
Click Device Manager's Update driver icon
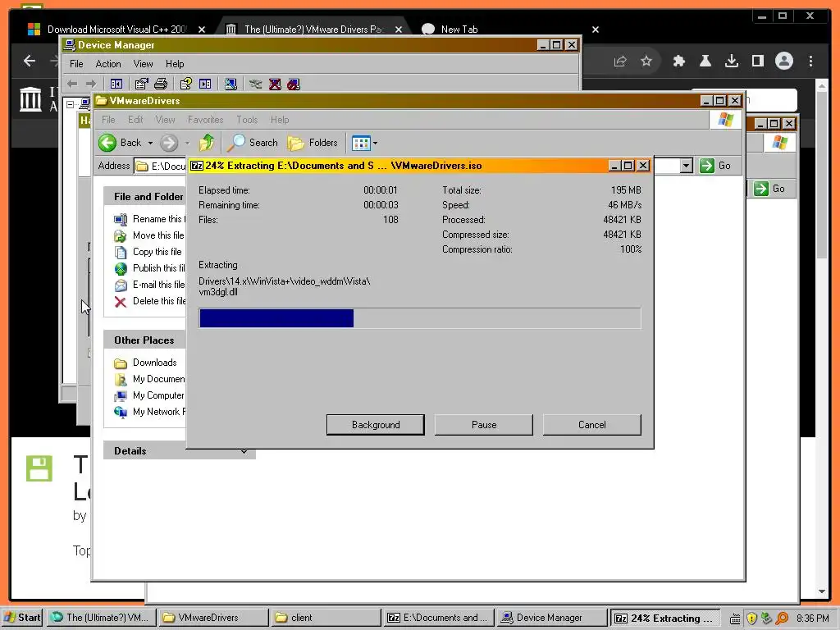(x=256, y=84)
